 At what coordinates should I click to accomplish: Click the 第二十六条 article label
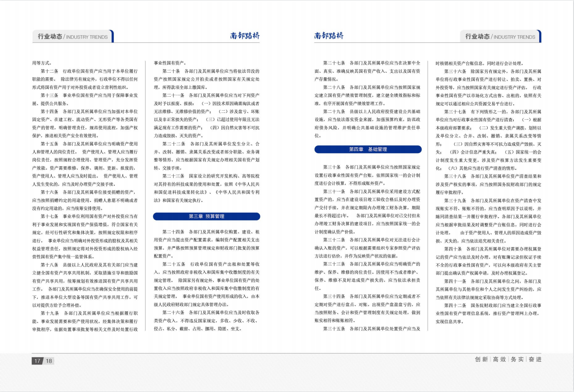(x=174, y=313)
